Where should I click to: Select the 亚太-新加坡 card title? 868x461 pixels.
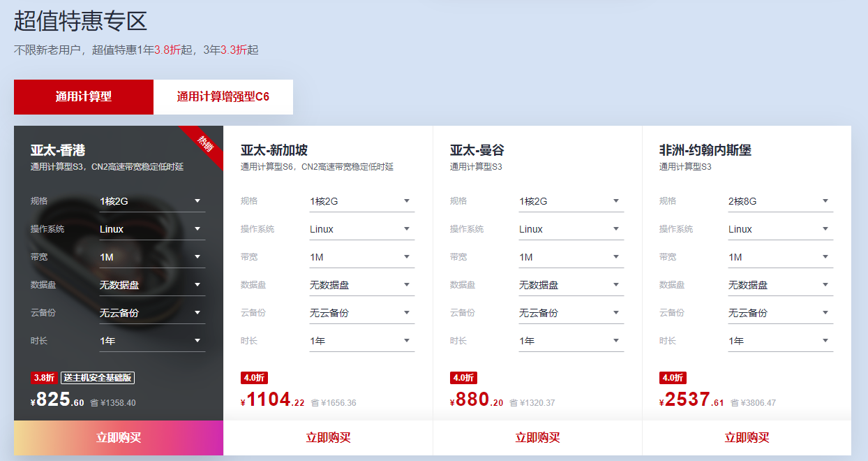274,150
